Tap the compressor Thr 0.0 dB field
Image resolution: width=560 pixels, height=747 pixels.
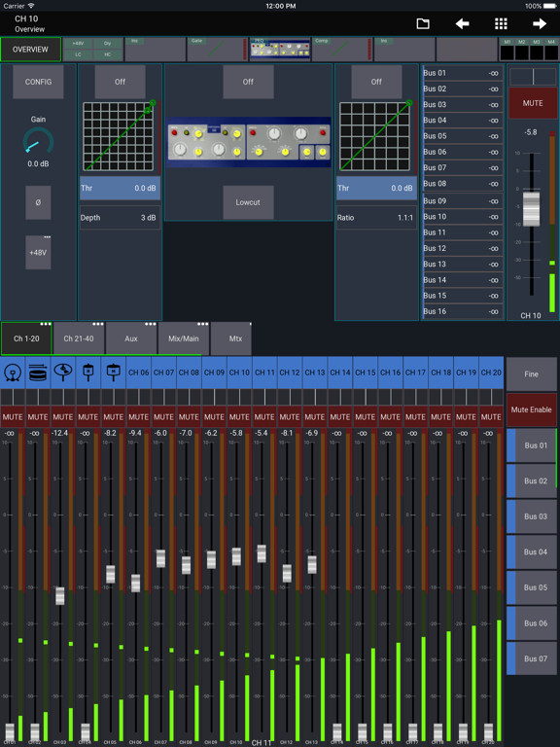click(x=376, y=188)
